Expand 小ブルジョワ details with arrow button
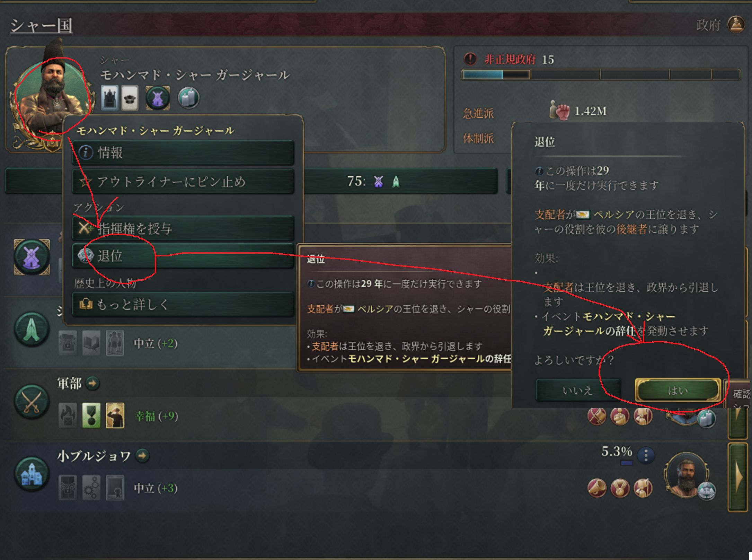Viewport: 752px width, 560px height. (x=142, y=456)
